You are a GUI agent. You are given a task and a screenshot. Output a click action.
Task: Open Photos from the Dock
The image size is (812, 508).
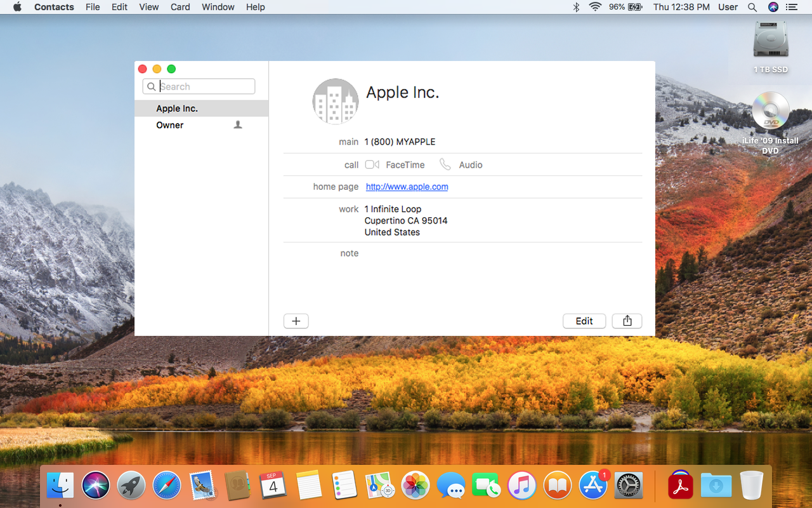point(416,486)
